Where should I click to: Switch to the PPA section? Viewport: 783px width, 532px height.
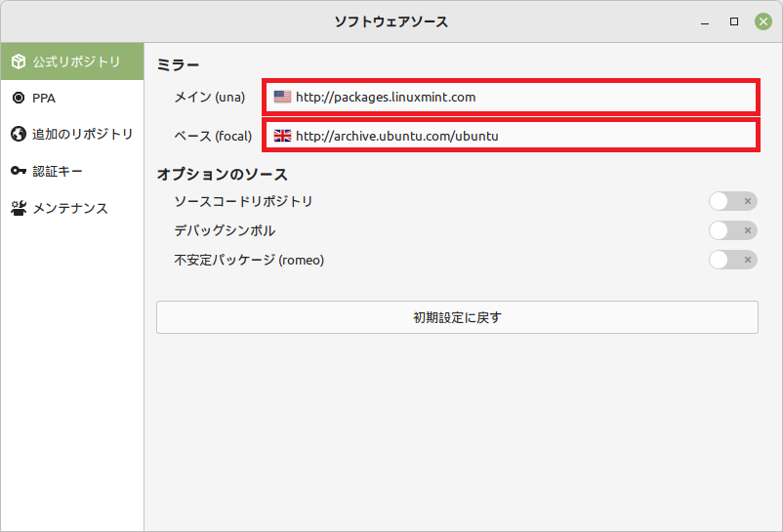(72, 98)
